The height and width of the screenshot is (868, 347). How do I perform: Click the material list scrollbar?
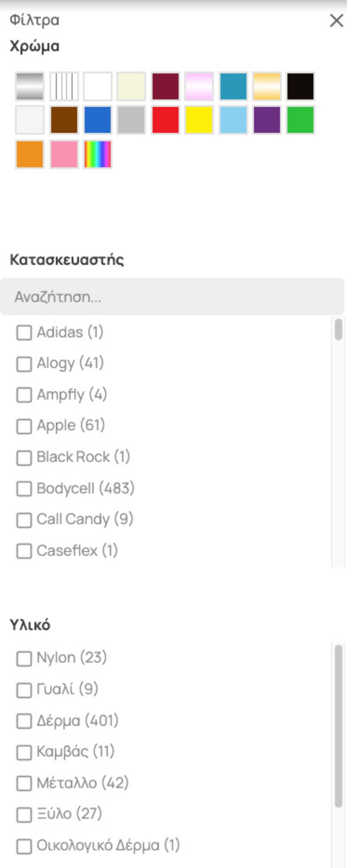pos(339,726)
